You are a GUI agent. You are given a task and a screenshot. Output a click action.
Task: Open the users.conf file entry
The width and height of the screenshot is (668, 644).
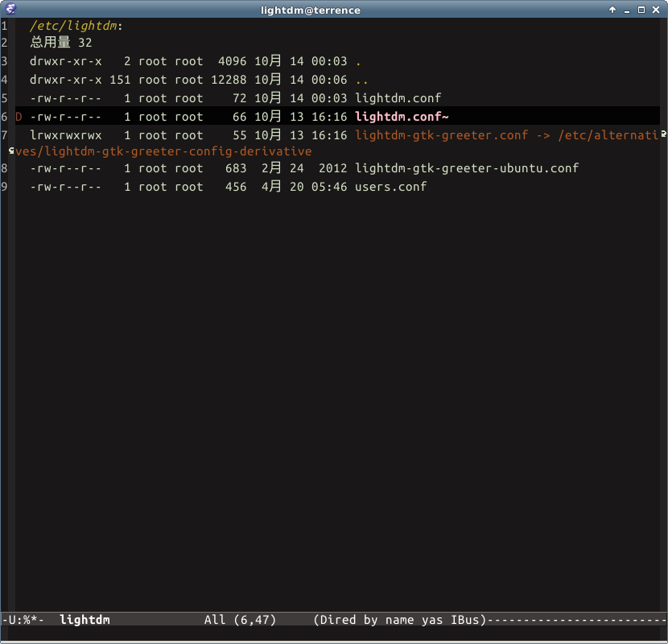(390, 187)
